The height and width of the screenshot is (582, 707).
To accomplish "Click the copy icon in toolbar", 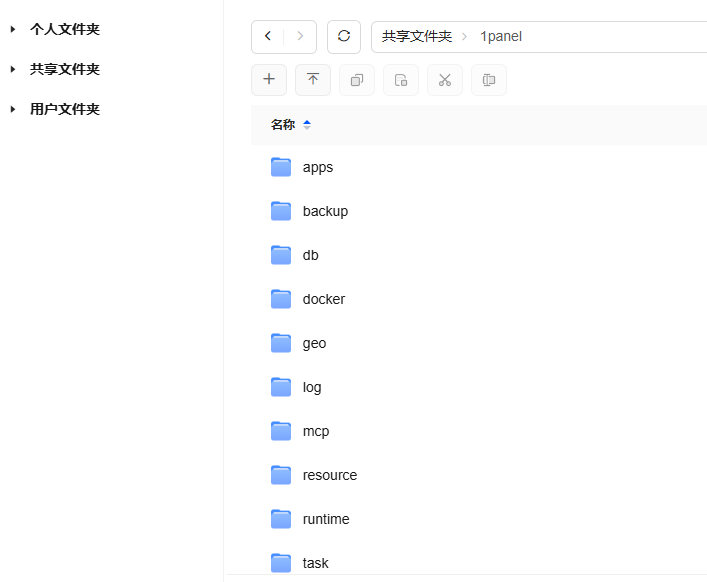I will tap(357, 80).
